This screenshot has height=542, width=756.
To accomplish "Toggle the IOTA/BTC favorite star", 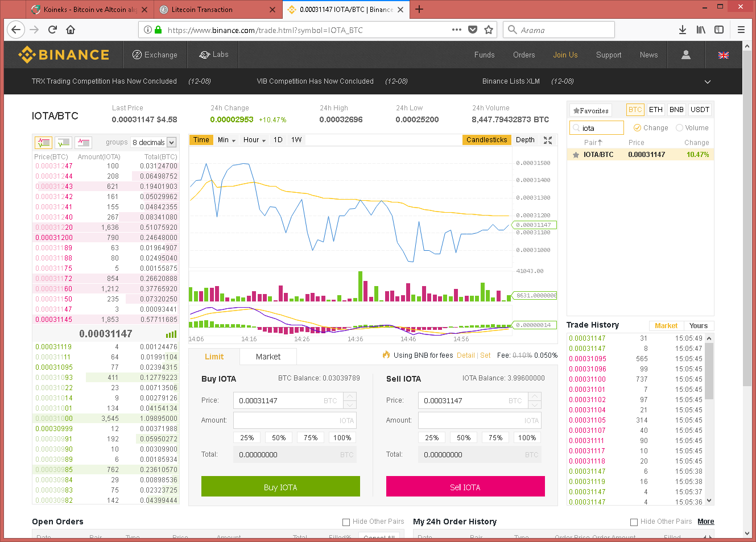I will [x=576, y=155].
